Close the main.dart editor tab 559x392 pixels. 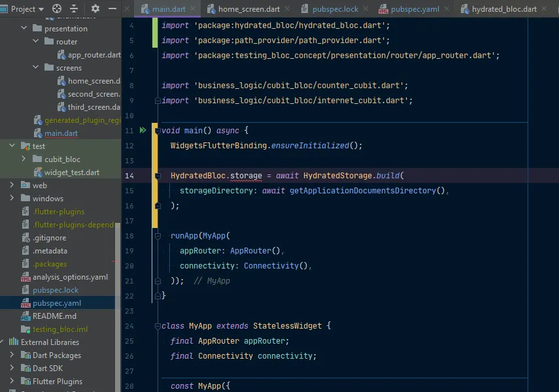194,9
